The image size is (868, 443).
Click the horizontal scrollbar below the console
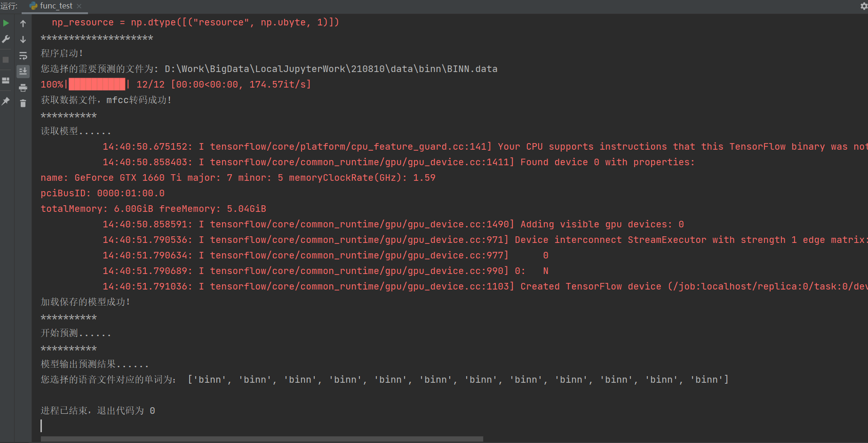point(262,439)
